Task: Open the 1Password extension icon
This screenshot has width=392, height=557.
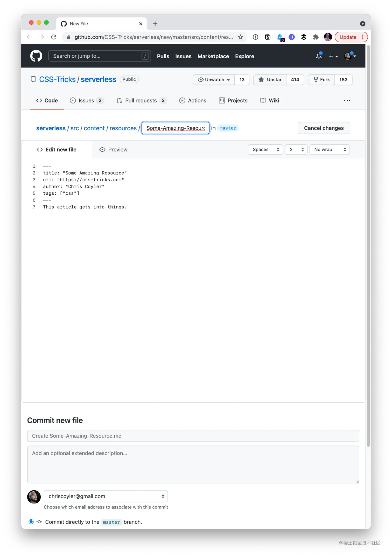Action: tap(255, 37)
